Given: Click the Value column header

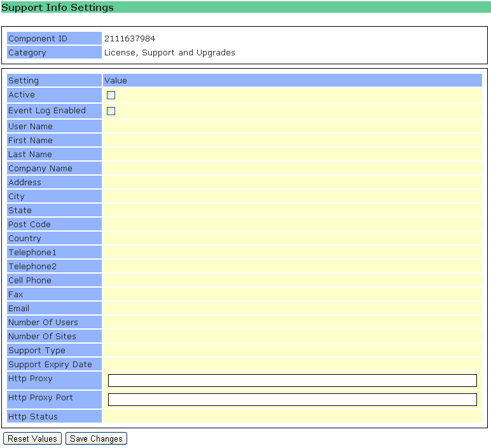Looking at the screenshot, I should tap(116, 81).
